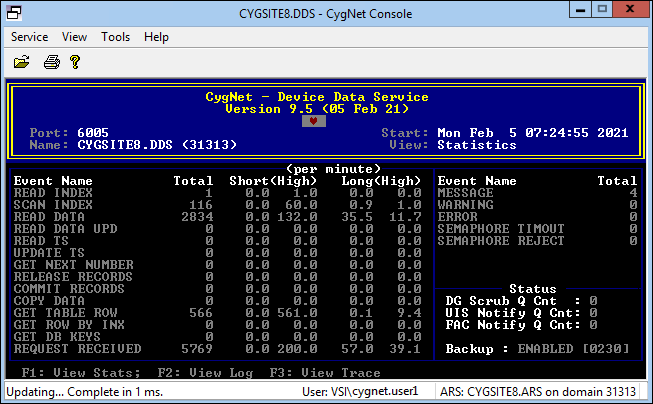Click the READ DATA short high value 132.0
Image resolution: width=653 pixels, height=404 pixels.
click(297, 217)
